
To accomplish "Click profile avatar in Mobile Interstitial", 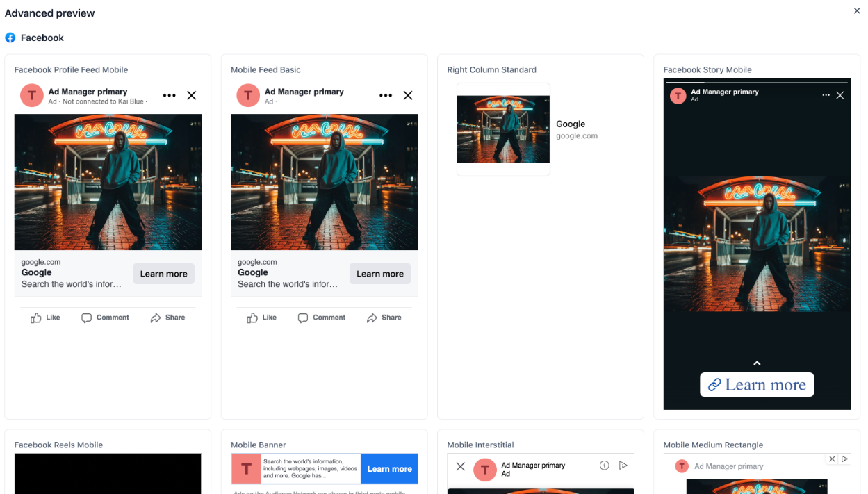I will pos(485,470).
